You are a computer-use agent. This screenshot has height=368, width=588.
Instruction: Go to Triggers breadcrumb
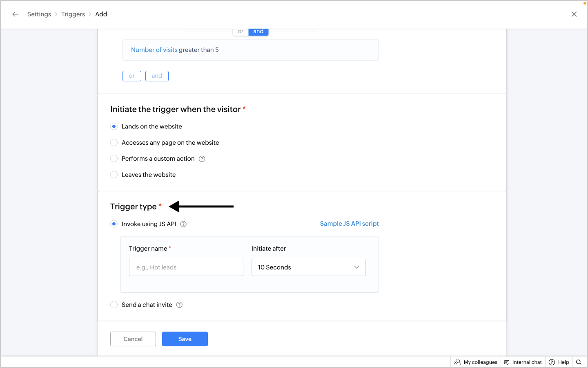(73, 14)
